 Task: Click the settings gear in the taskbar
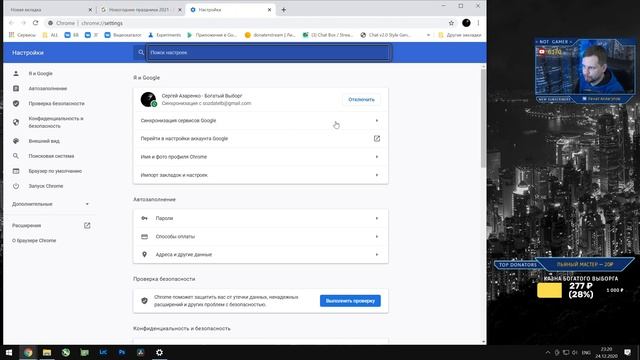click(159, 352)
